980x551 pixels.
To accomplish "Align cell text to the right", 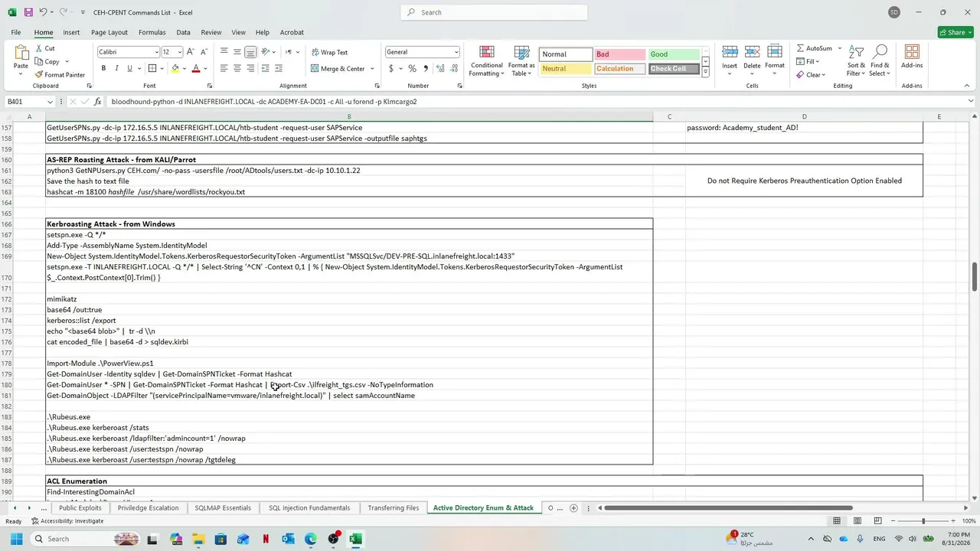I will coord(250,69).
